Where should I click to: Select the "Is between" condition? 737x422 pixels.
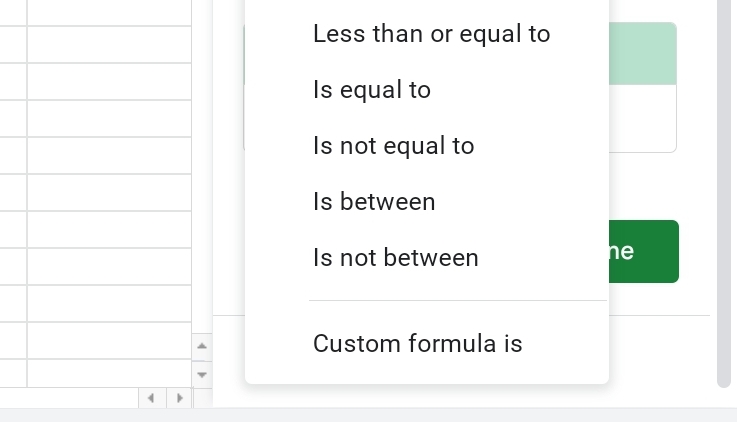(374, 202)
